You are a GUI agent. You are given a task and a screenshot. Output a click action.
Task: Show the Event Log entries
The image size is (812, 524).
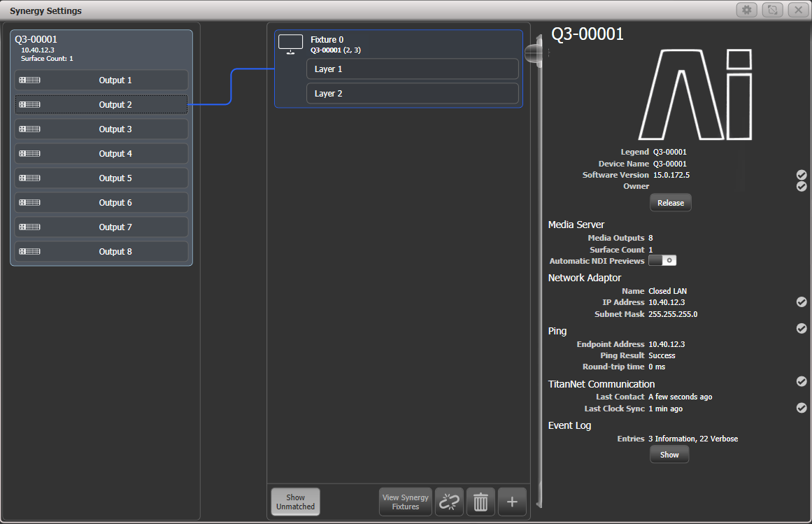pyautogui.click(x=669, y=454)
